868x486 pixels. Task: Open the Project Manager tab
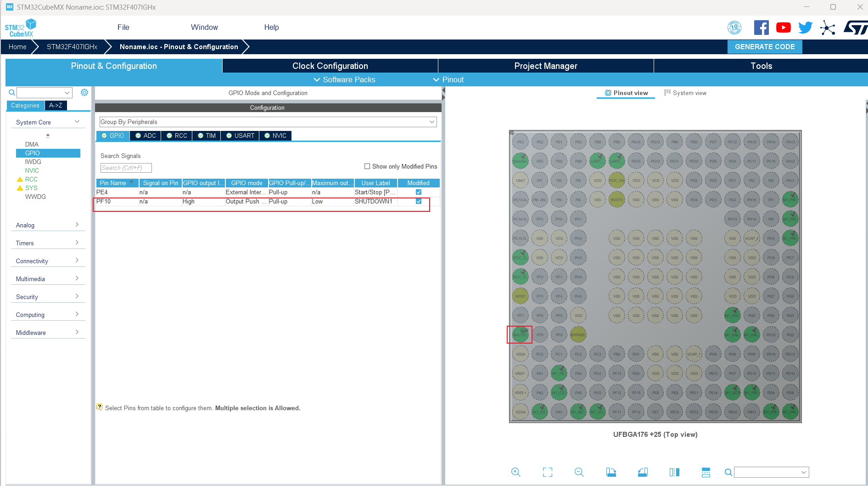click(546, 66)
